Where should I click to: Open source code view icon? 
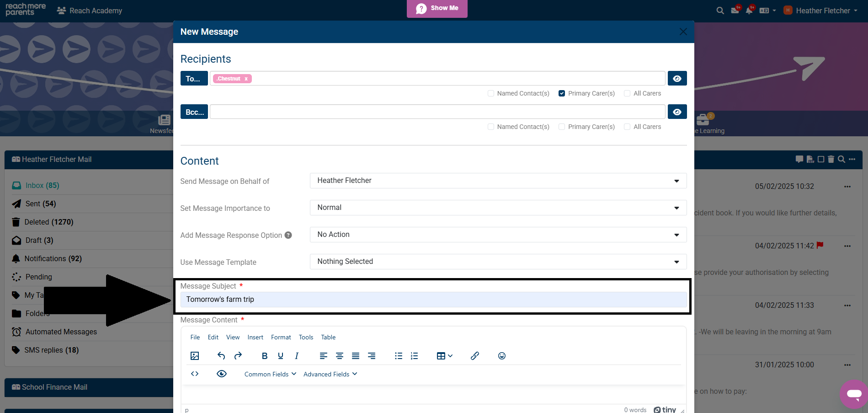(195, 374)
